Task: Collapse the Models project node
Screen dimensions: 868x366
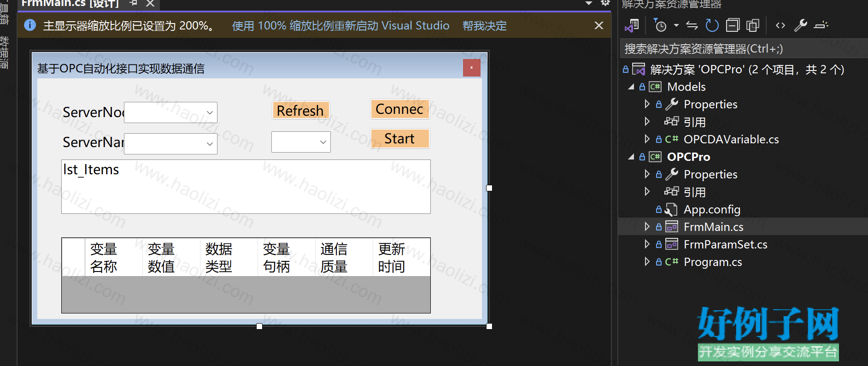Action: coord(631,87)
